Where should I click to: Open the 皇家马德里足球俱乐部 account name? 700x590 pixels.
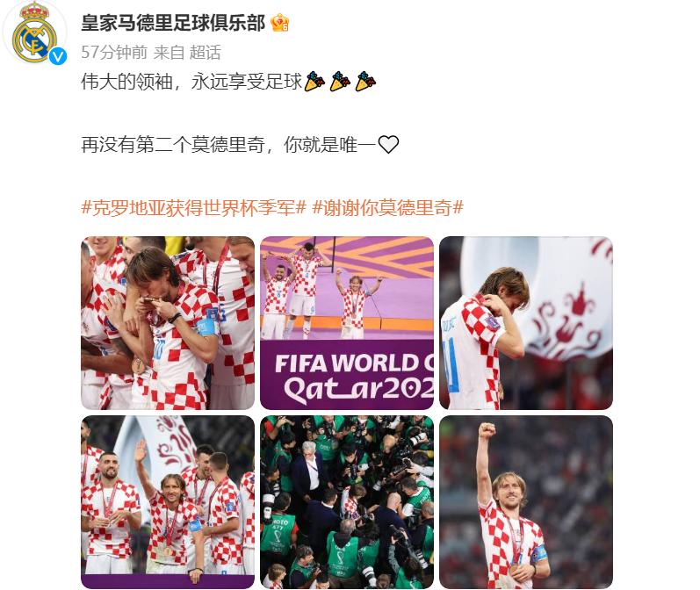click(173, 23)
